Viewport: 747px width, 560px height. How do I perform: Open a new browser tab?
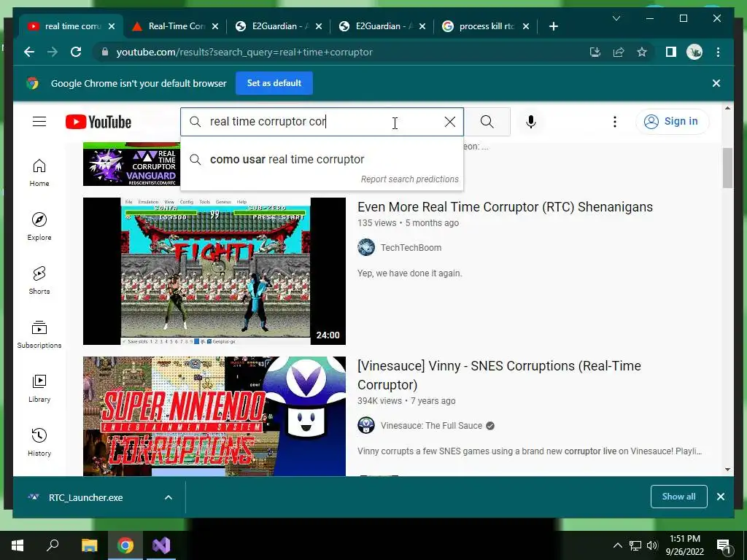(553, 26)
